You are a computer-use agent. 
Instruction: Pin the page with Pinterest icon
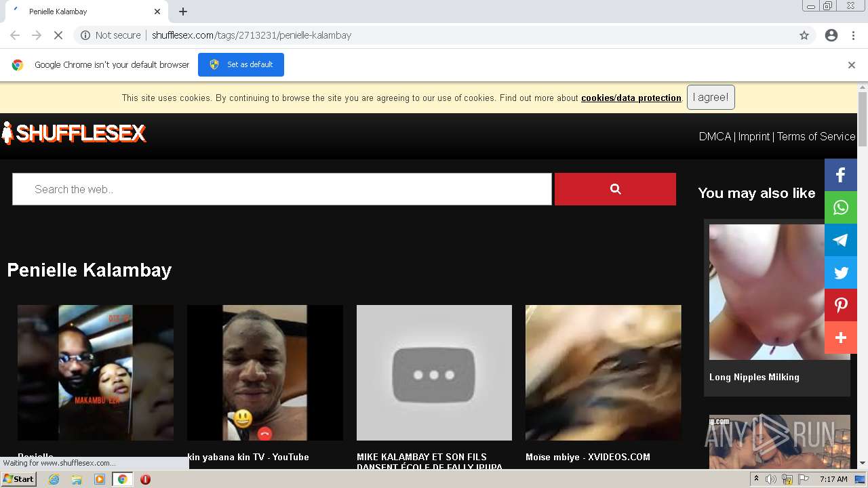(841, 305)
